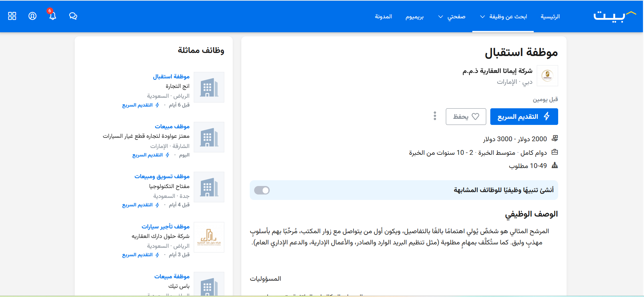
Task: Open the apps grid icon
Action: [x=12, y=16]
